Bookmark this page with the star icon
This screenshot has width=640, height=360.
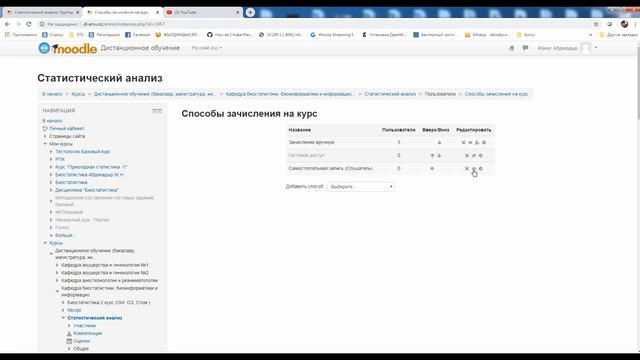tap(596, 24)
